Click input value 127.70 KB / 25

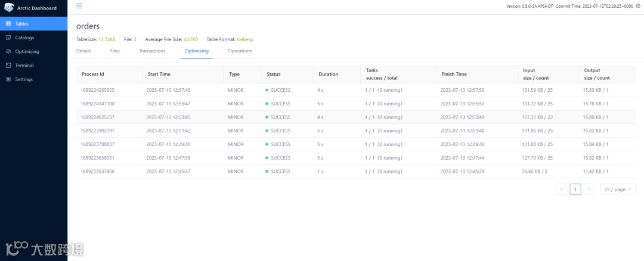pos(537,157)
